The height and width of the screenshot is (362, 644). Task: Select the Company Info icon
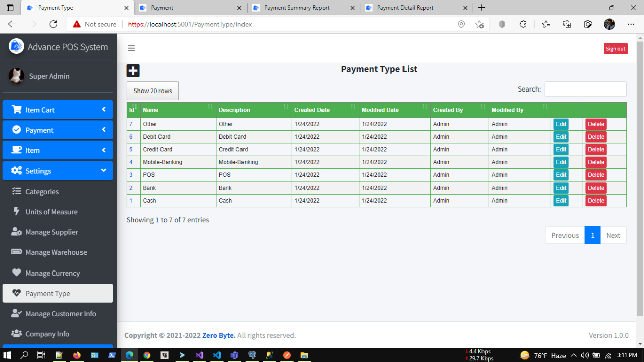coord(16,334)
